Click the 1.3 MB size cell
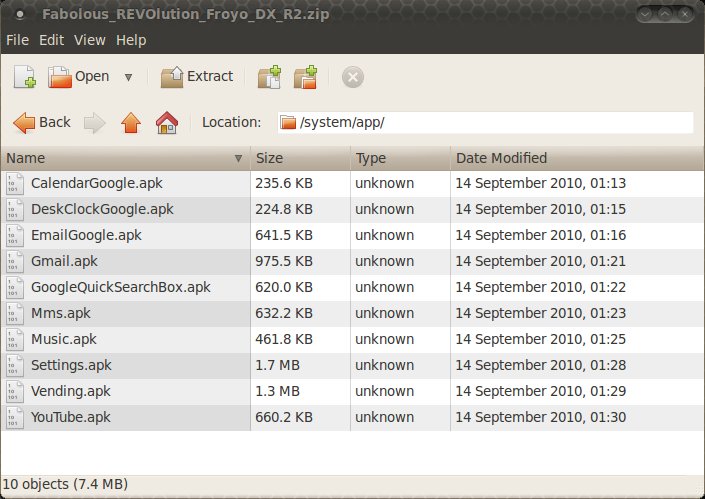 point(277,392)
